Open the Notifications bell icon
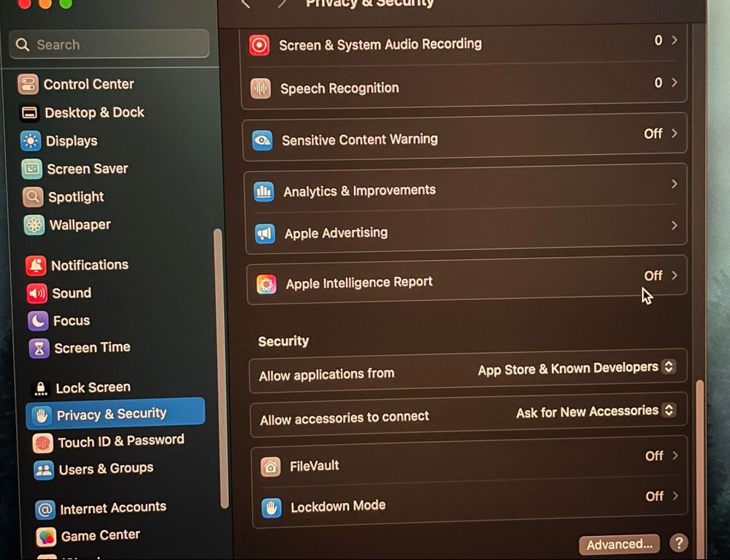Viewport: 730px width, 560px height. pyautogui.click(x=36, y=265)
